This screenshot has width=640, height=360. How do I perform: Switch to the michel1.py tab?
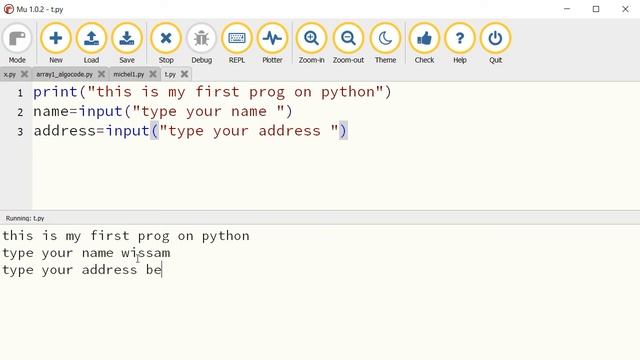129,74
